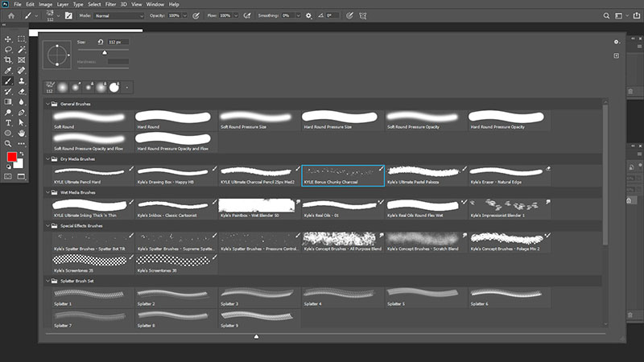
Task: Toggle symmetry paint butterfly icon
Action: 363,15
